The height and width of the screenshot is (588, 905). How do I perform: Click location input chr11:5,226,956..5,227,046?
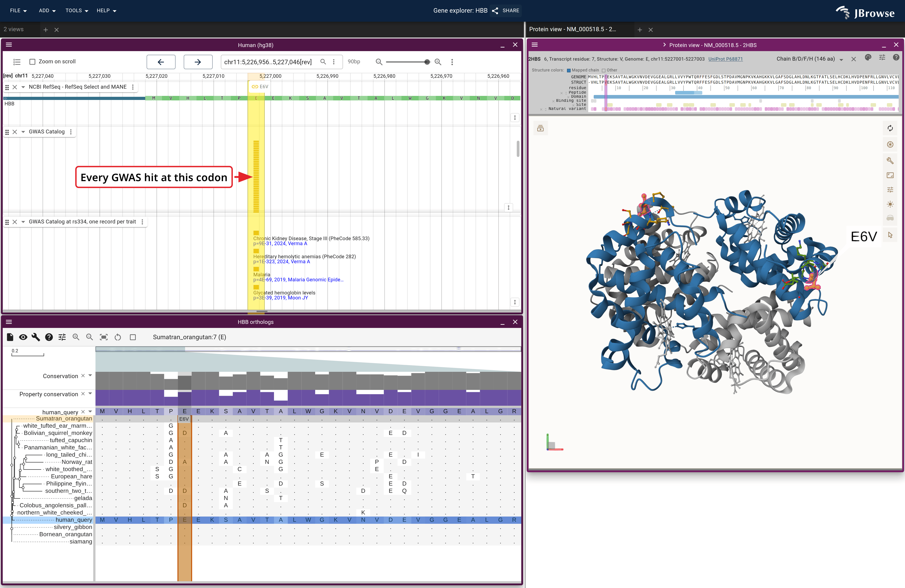pos(268,62)
